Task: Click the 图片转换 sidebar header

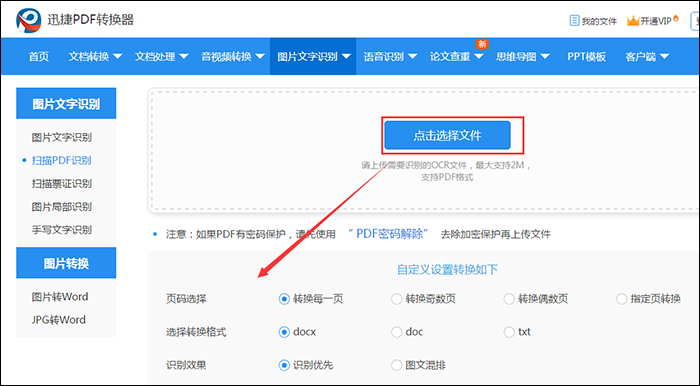Action: (x=66, y=263)
